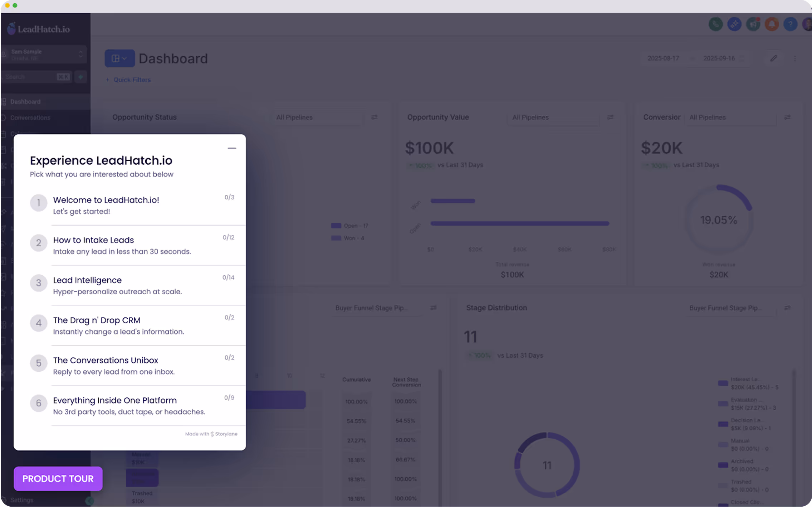Open filter settings for the Opportunity Value widget
The width and height of the screenshot is (812, 507).
[610, 117]
